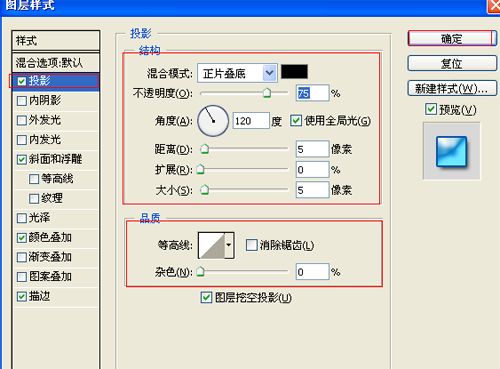Viewport: 500px width, 369px height.
Task: Uncheck the 斜面和浮雕 checkbox
Action: (x=22, y=160)
